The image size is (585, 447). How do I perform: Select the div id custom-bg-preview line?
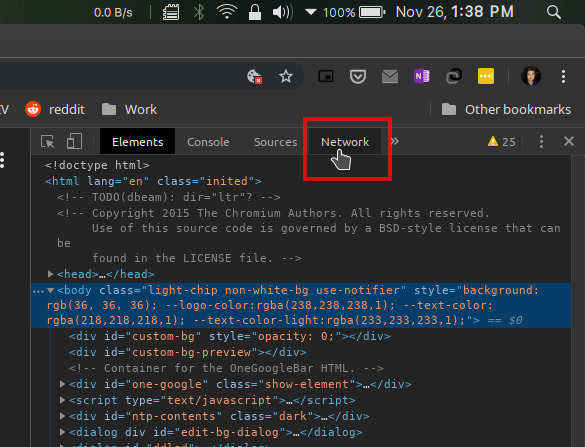187,352
